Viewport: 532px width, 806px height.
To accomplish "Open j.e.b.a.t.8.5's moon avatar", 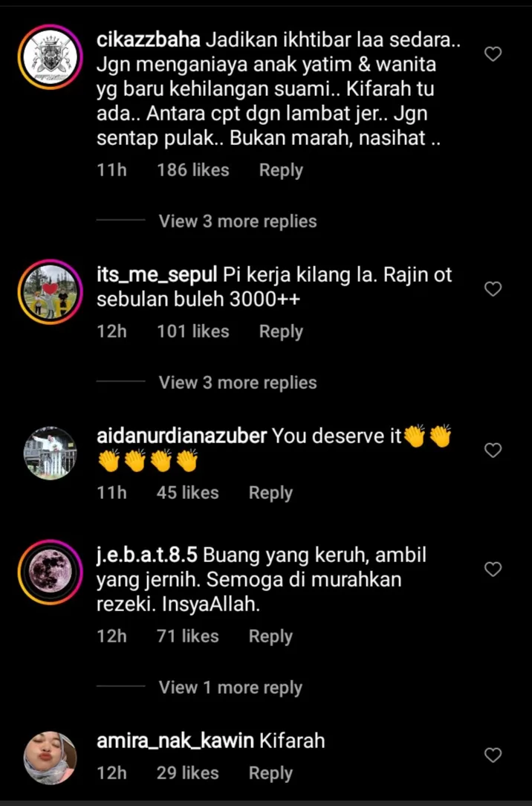I will click(x=51, y=572).
